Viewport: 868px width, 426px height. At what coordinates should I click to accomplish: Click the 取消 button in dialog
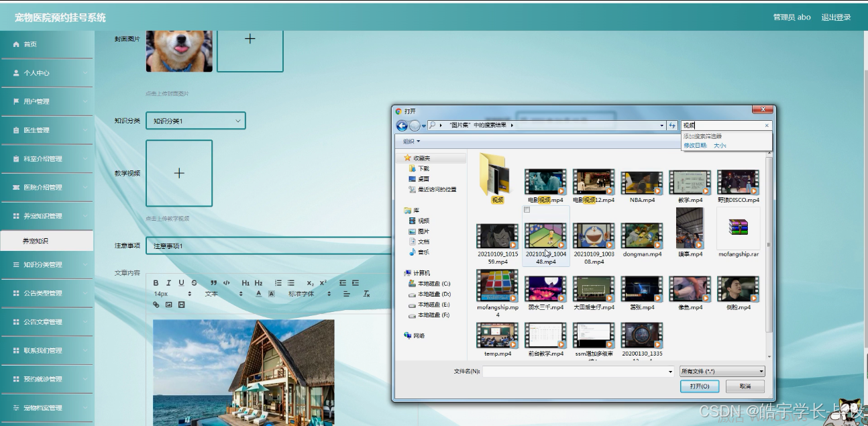point(745,386)
